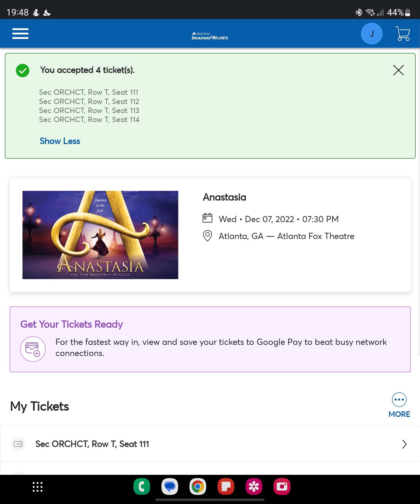
Task: Open the Anastasia show poster image
Action: coord(100,235)
